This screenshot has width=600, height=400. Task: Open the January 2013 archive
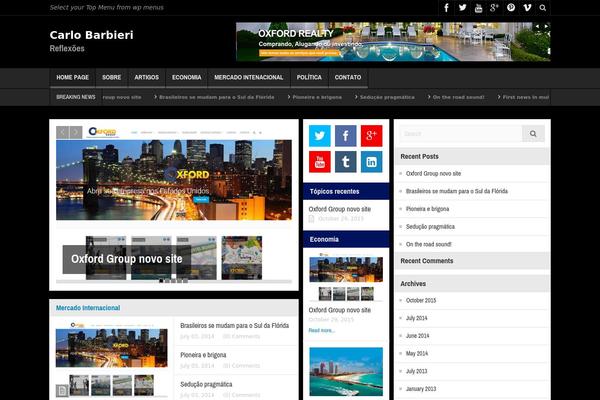421,389
